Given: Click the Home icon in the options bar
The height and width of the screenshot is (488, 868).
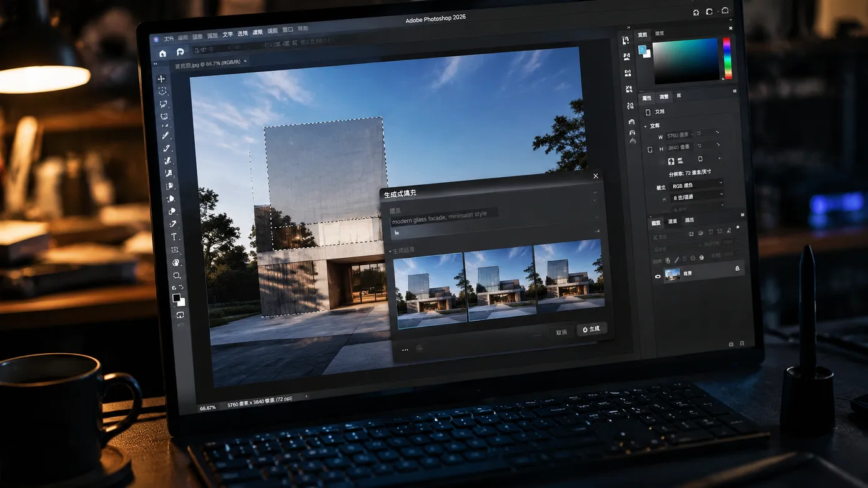Looking at the screenshot, I should [x=163, y=54].
